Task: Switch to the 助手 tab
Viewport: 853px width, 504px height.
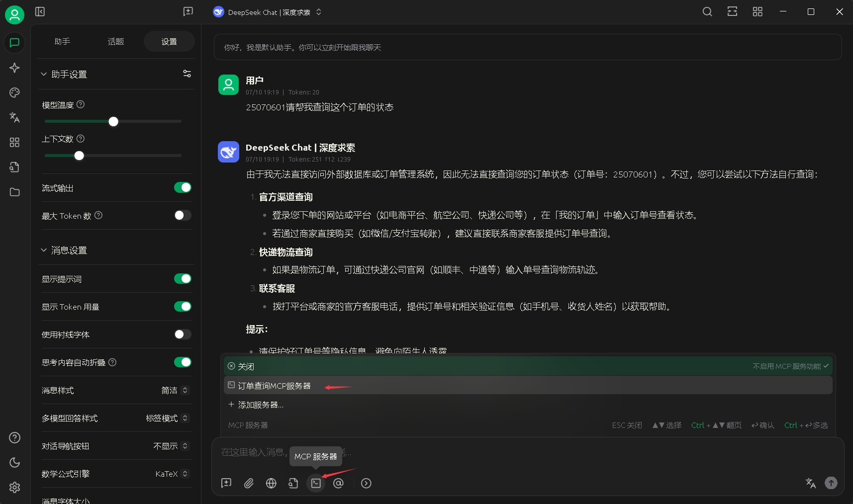Action: point(62,41)
